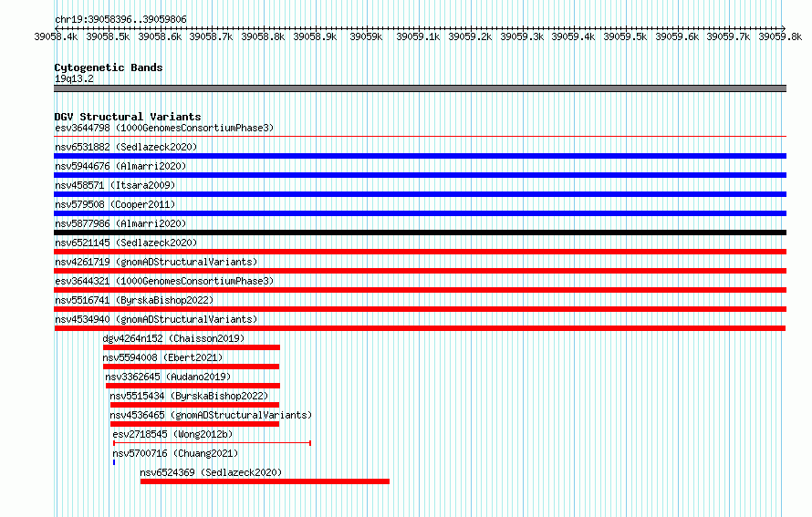Click nsv4261719 (gnomADStructuralVariants) label
This screenshot has height=517, width=812.
[156, 262]
